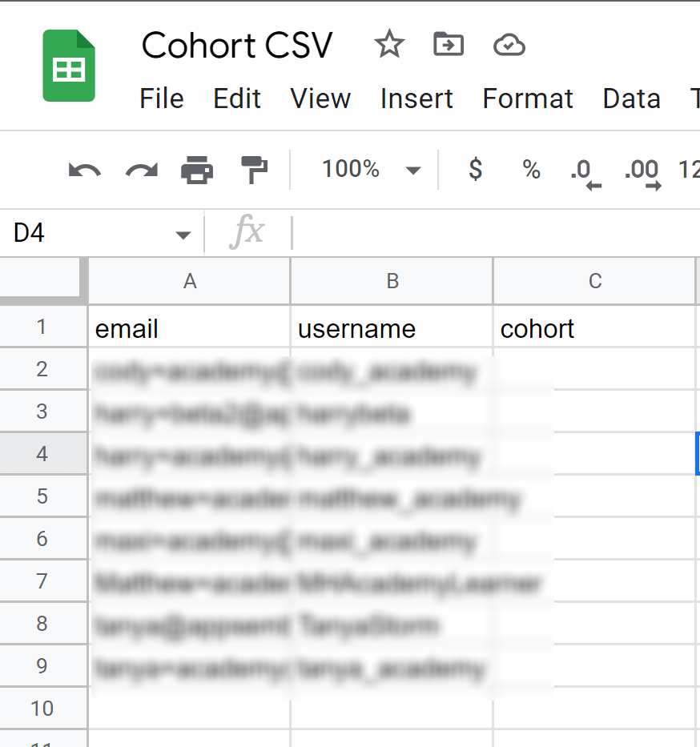Click the redo arrow icon
This screenshot has width=700, height=747.
[140, 169]
